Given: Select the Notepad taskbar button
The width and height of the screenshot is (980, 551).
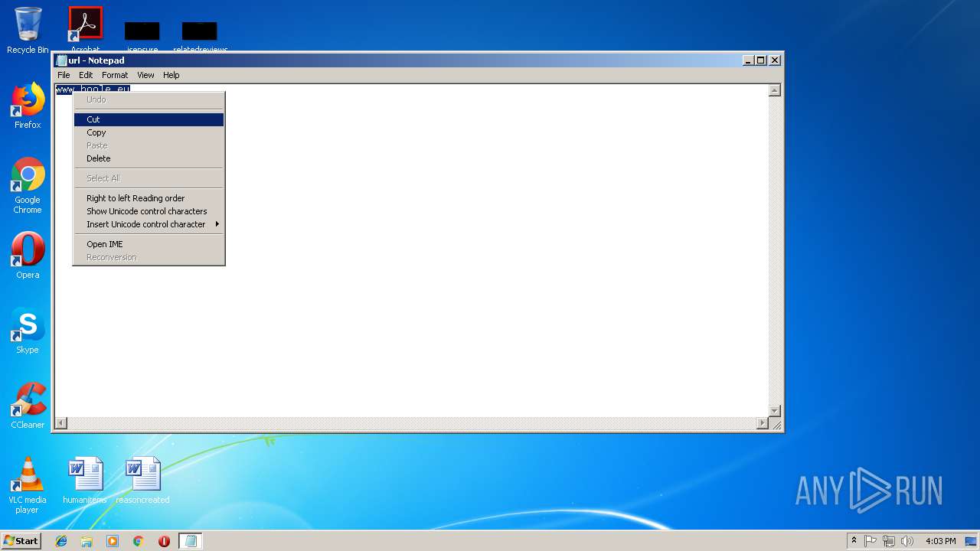Looking at the screenshot, I should 191,541.
